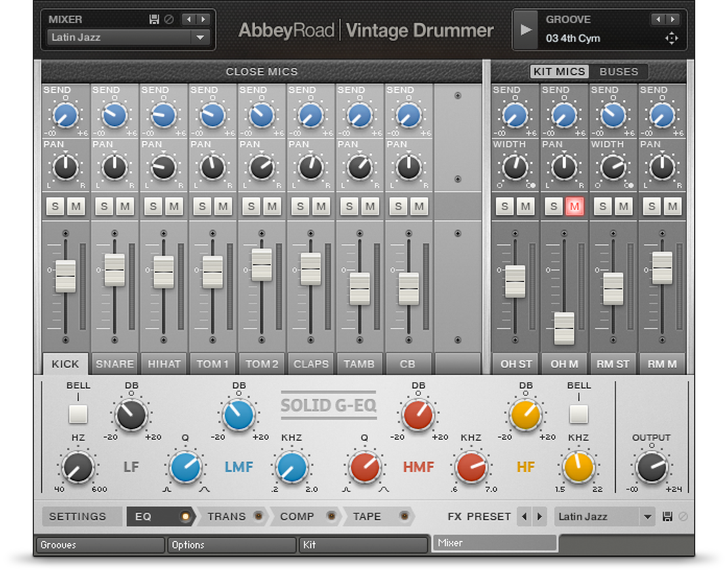Click the EQ OUTPUT knob
This screenshot has width=728, height=577.
(x=651, y=467)
